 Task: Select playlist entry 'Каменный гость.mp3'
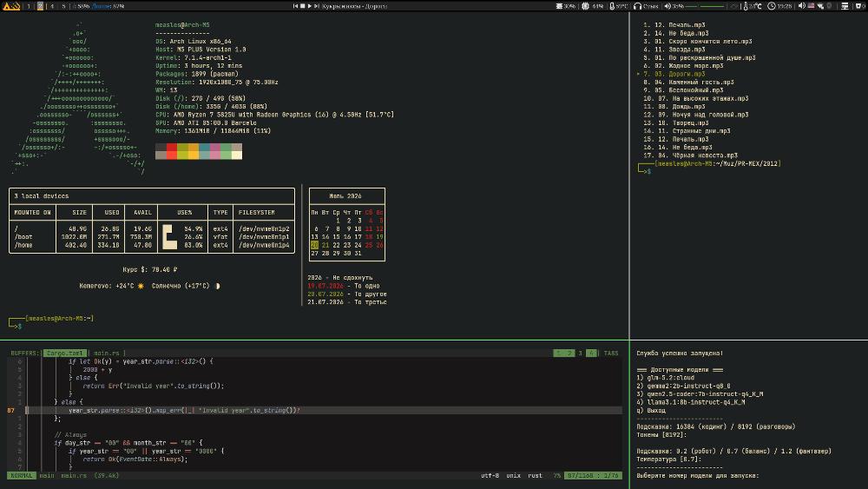(x=688, y=82)
